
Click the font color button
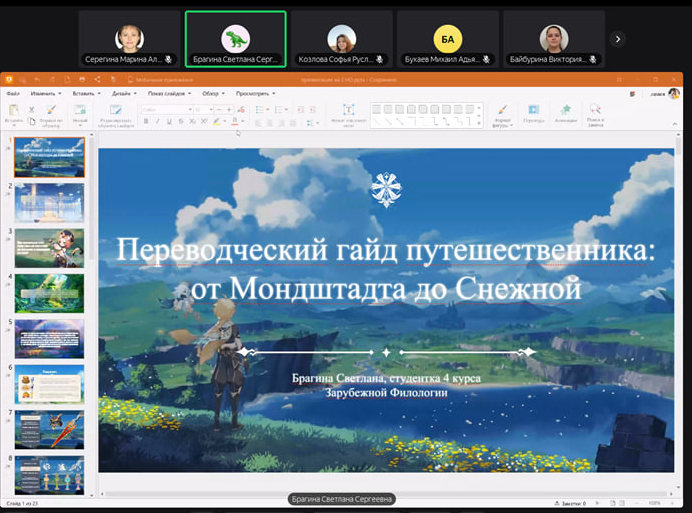point(235,121)
